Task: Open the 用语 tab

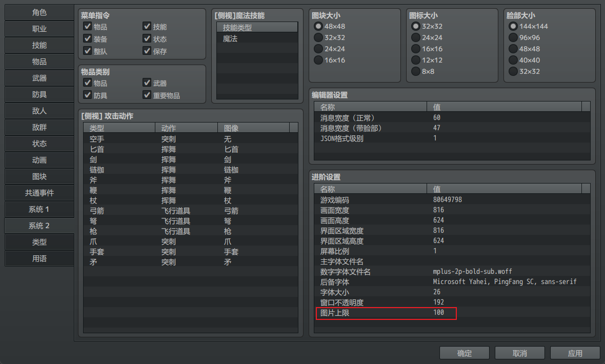Action: (39, 259)
